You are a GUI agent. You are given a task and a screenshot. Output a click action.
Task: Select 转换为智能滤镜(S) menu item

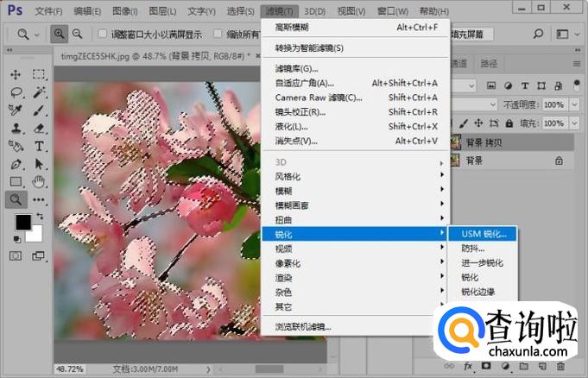pyautogui.click(x=356, y=48)
